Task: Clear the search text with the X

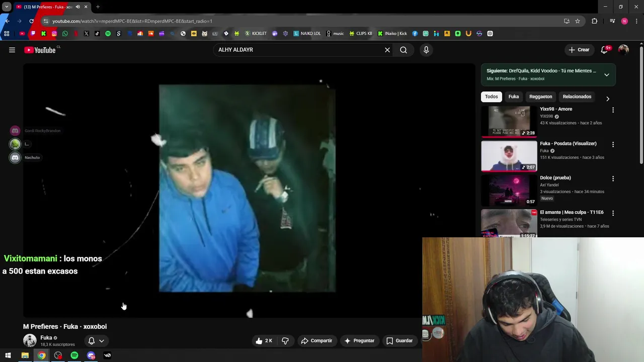Action: point(387,50)
